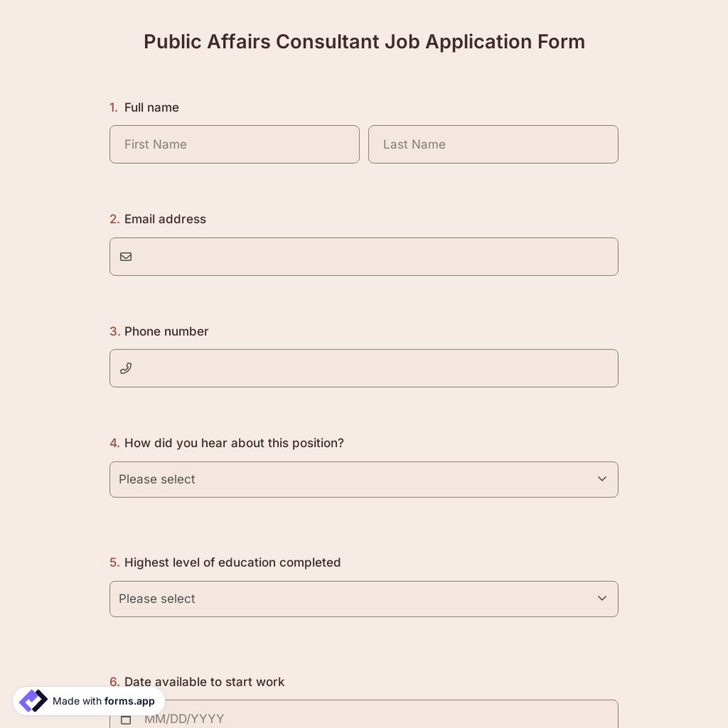The width and height of the screenshot is (728, 728).
Task: Open the 'Highest level of education completed' dropdown
Action: coord(364,598)
